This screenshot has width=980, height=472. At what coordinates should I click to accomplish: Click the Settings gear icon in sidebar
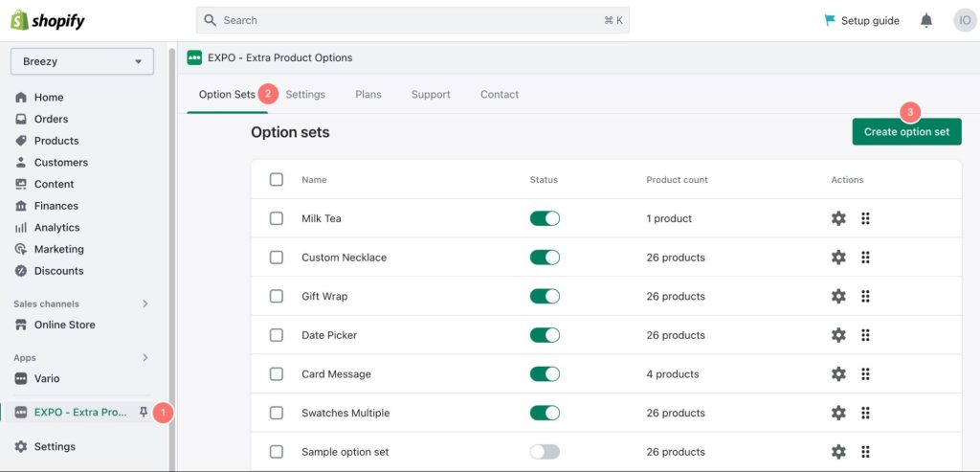tap(21, 446)
